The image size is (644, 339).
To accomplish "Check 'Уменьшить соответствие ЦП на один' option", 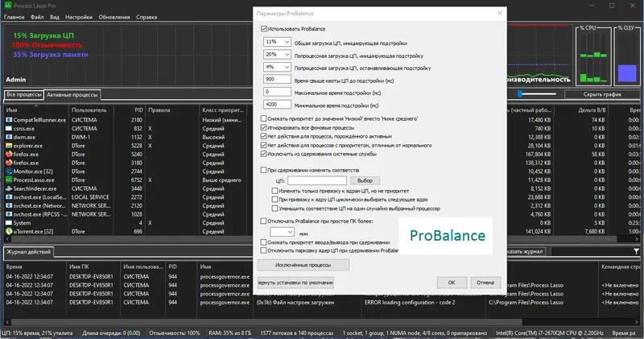I will click(275, 209).
